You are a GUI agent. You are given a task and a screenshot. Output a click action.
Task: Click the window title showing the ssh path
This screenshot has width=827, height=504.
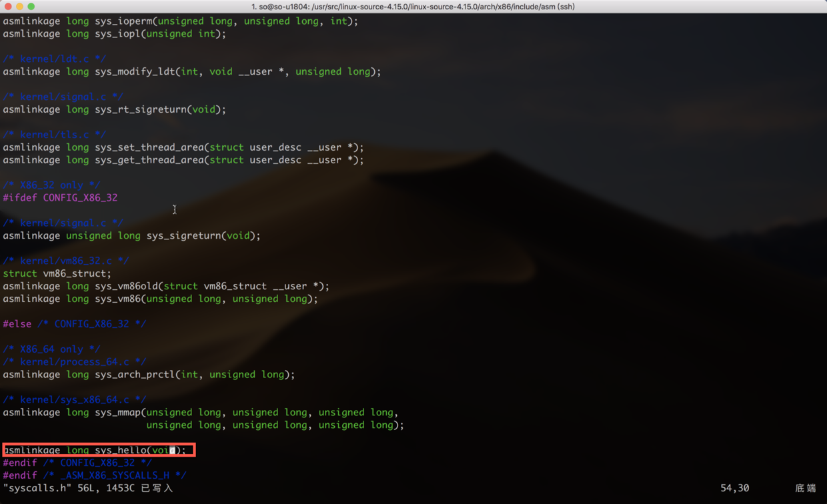click(413, 7)
